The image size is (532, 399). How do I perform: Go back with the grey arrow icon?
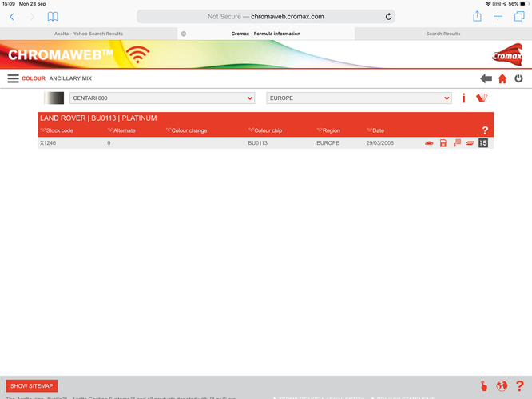coord(486,79)
